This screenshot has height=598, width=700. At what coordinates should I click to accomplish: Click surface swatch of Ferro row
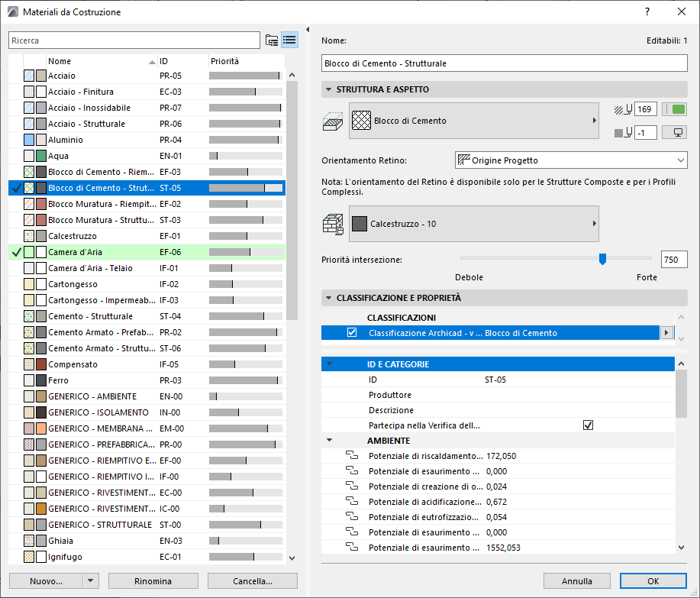point(41,380)
